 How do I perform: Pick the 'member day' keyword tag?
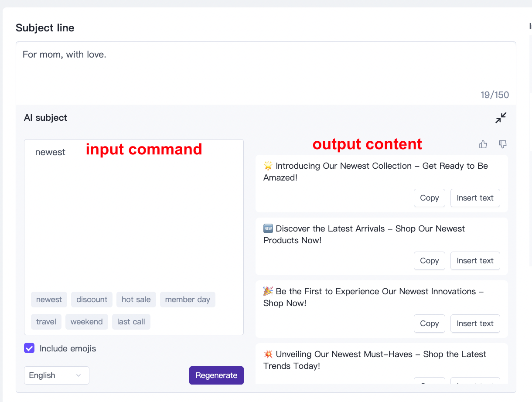(188, 300)
